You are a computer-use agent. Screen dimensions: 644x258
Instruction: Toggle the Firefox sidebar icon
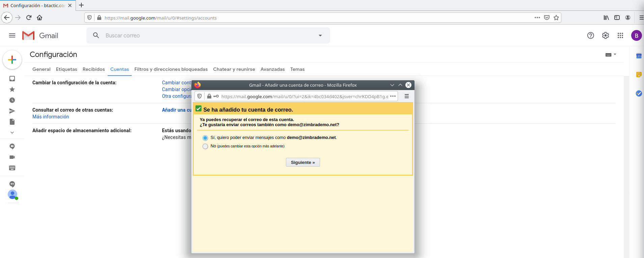617,18
